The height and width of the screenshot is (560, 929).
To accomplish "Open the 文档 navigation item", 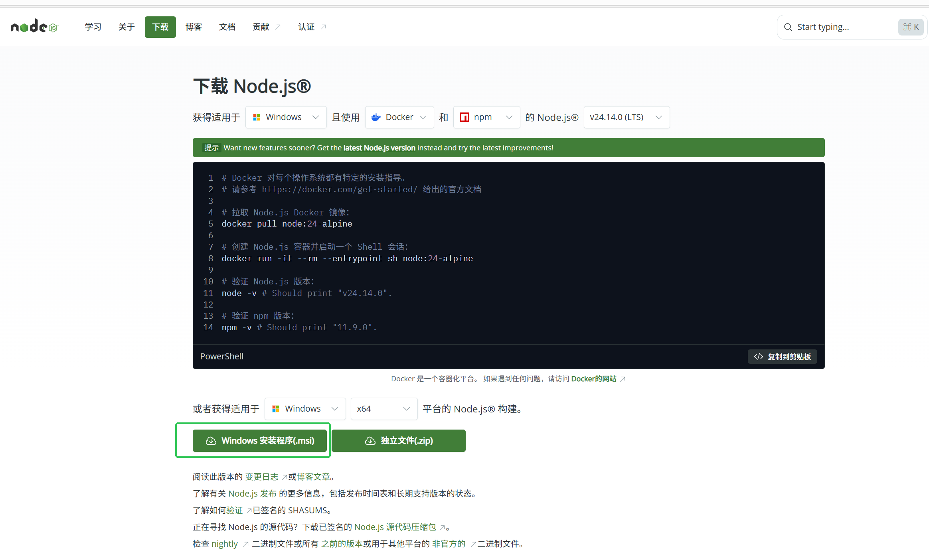I will click(227, 27).
